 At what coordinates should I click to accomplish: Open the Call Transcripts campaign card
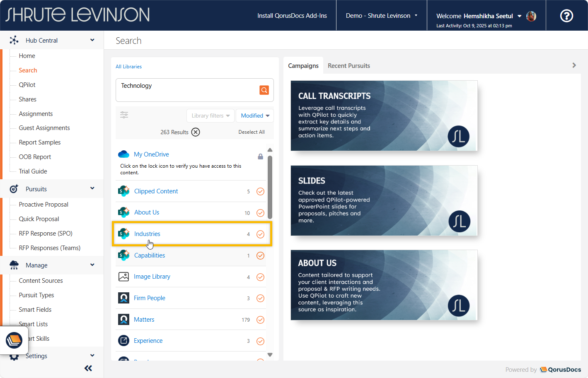[x=384, y=116]
